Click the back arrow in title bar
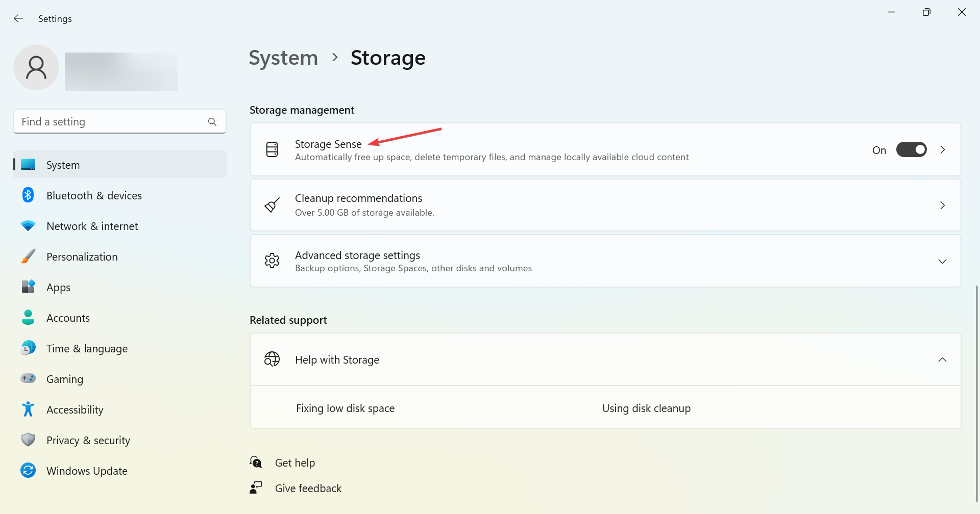The image size is (980, 514). click(x=18, y=18)
